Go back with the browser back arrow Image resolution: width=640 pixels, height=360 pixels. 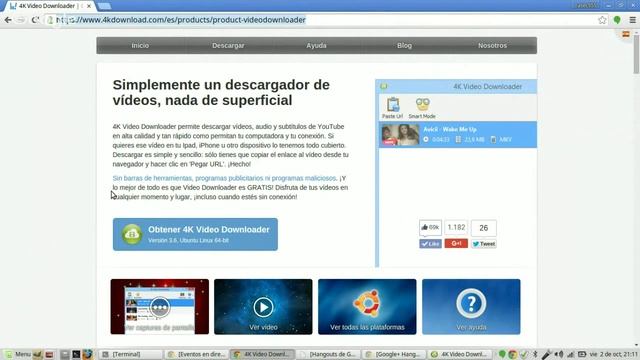pos(8,20)
